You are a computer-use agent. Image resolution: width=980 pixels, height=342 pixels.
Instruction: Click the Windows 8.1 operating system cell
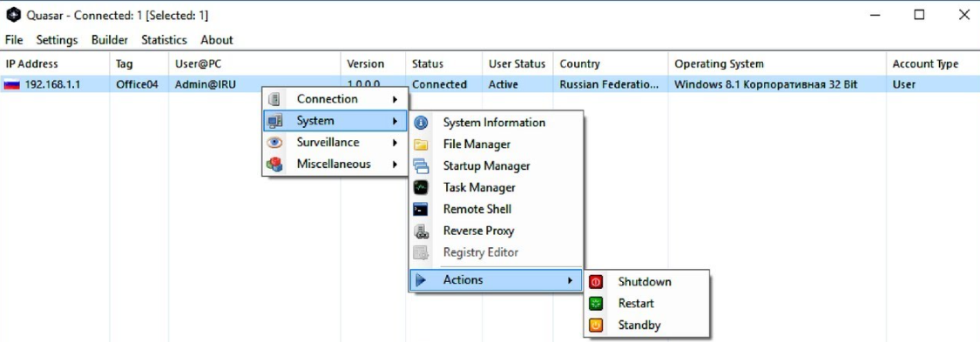coord(767,85)
